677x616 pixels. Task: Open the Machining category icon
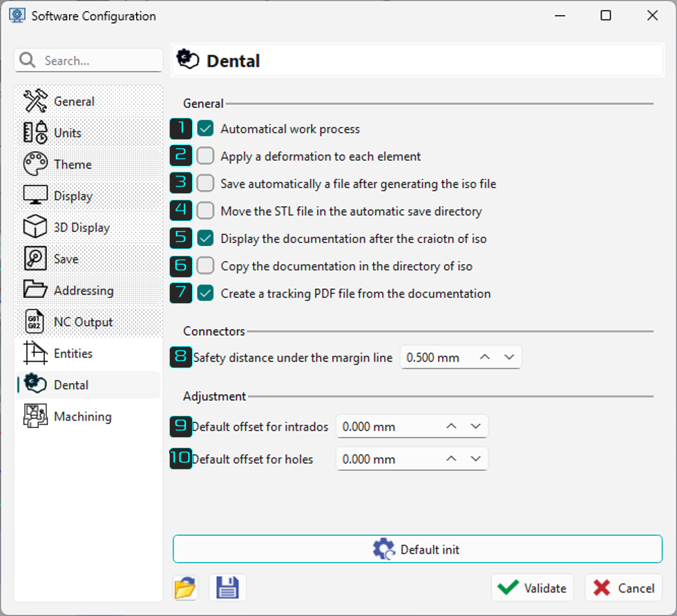click(35, 416)
